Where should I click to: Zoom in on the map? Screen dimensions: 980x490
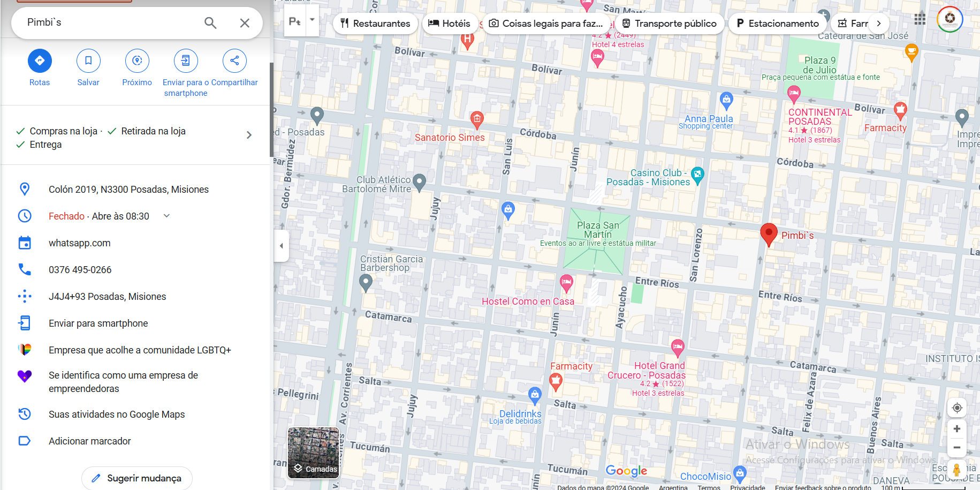(957, 429)
